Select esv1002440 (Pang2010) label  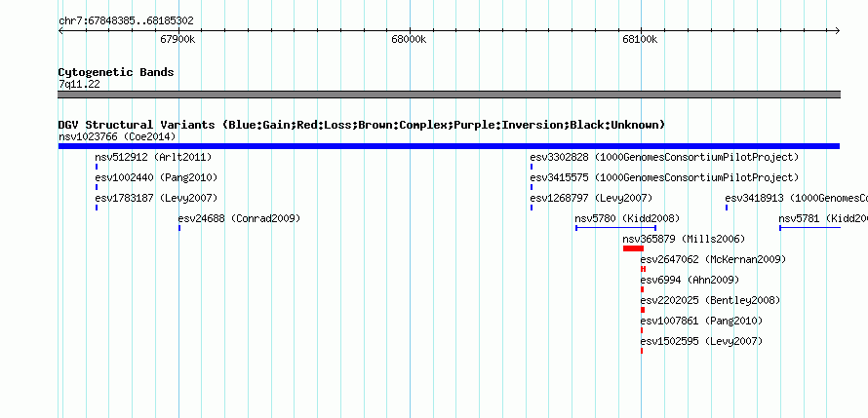156,177
